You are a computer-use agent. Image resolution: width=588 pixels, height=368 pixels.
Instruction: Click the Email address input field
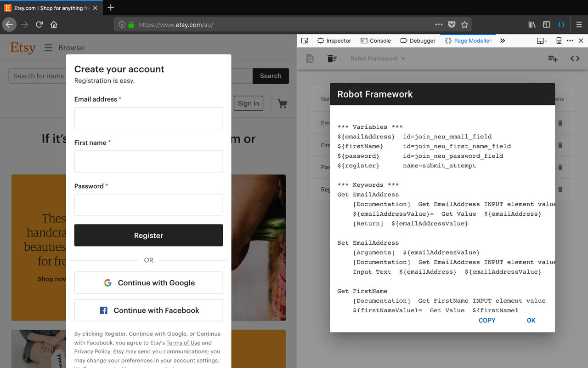coord(148,118)
